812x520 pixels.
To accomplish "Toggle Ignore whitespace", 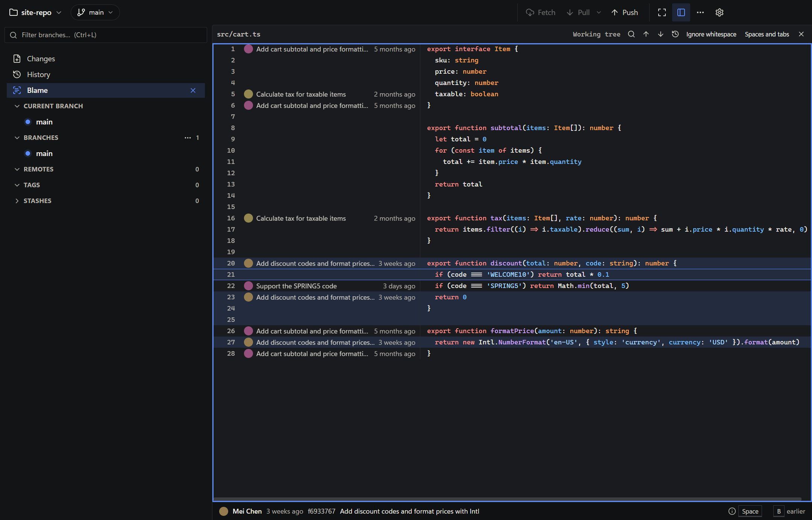I will coord(711,34).
